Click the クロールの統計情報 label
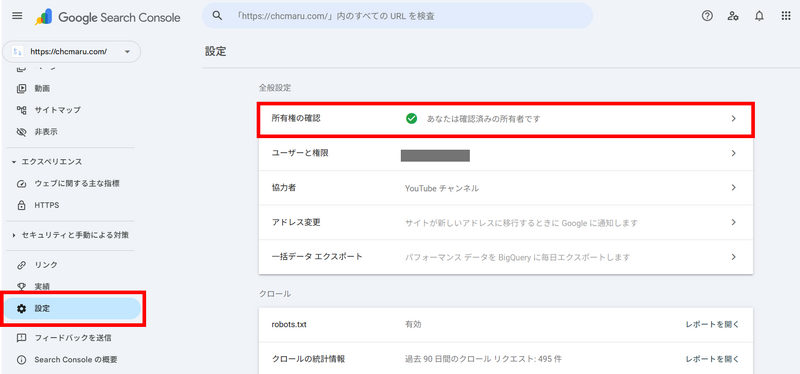Image resolution: width=800 pixels, height=374 pixels. (x=309, y=359)
